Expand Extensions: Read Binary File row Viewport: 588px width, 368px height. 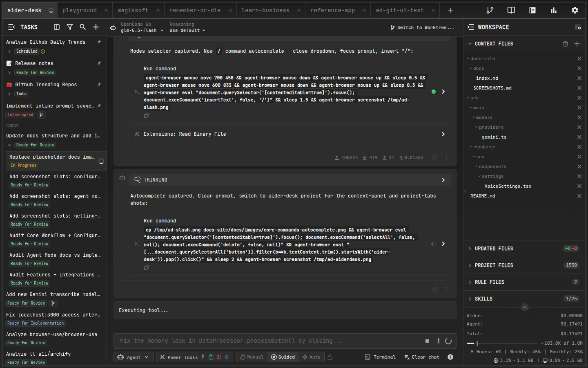pos(290,134)
